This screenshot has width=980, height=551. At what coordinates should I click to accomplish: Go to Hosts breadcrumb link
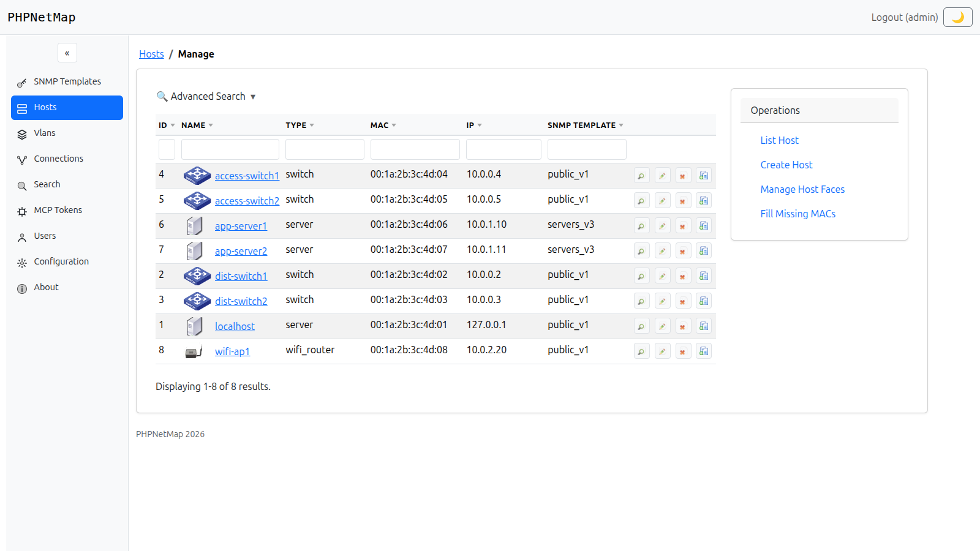coord(151,54)
